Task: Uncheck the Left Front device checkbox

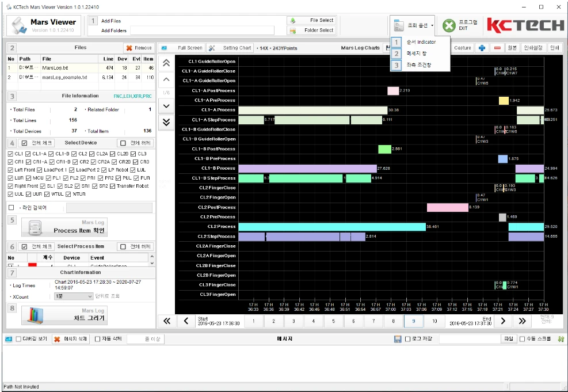Action: 10,170
